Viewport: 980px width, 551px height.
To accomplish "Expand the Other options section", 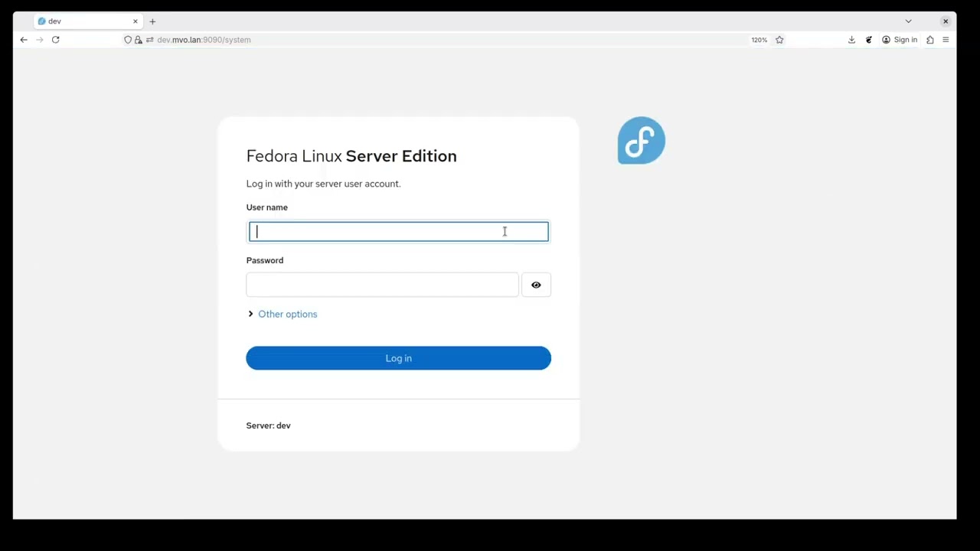I will (x=283, y=314).
